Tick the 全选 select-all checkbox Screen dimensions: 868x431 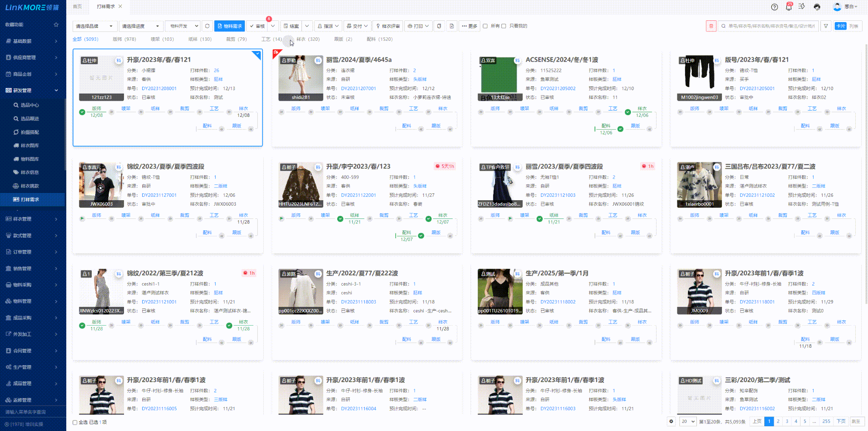click(75, 422)
